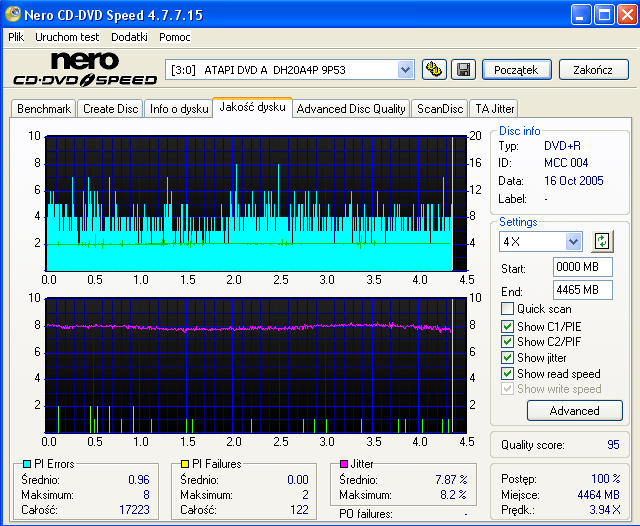
Task: Click the Początek button
Action: pyautogui.click(x=516, y=70)
